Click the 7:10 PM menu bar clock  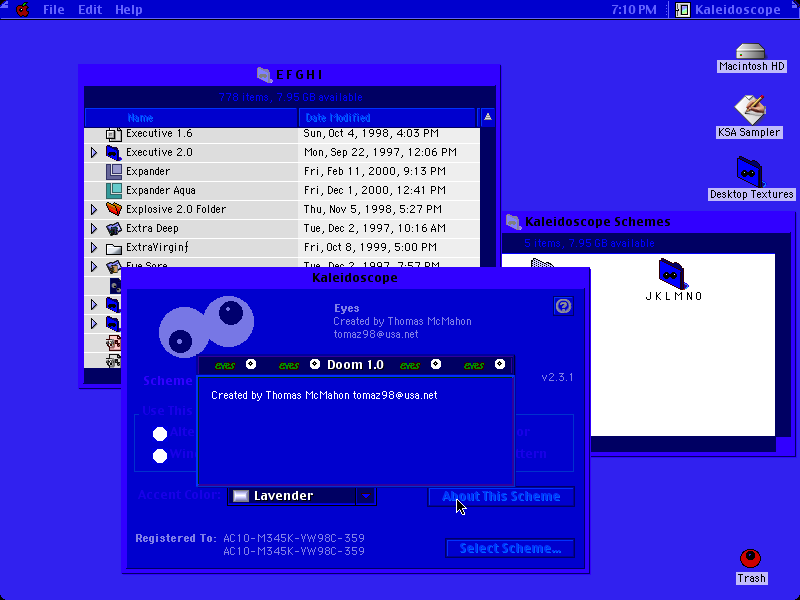pos(634,10)
